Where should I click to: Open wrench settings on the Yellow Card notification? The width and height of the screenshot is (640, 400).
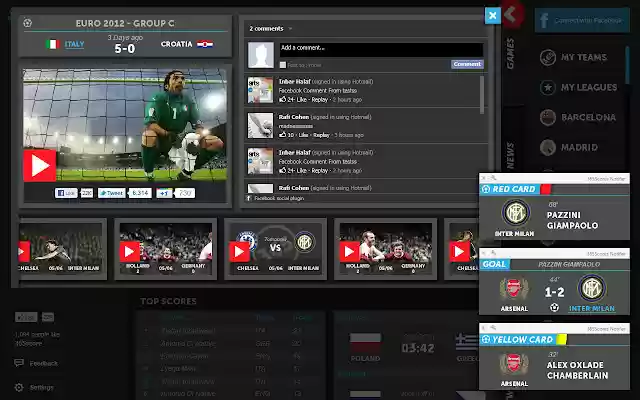coord(493,329)
